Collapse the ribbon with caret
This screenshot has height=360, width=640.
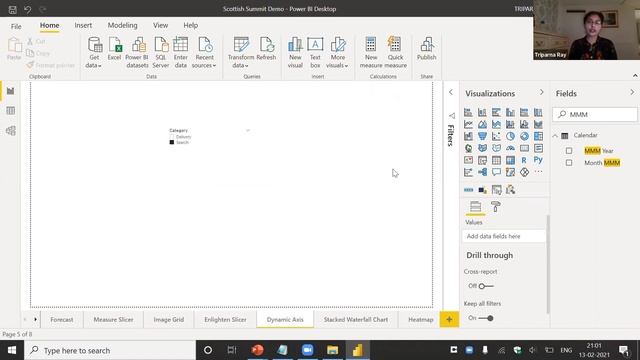coord(635,76)
